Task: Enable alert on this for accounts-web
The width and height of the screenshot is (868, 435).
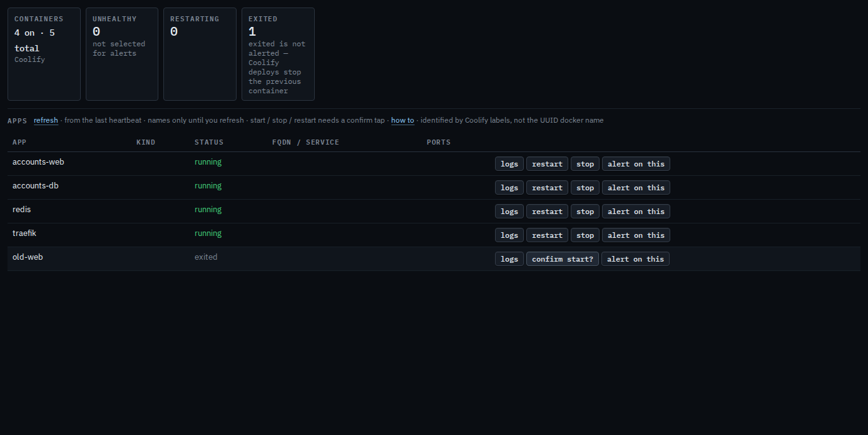Action: click(x=636, y=164)
